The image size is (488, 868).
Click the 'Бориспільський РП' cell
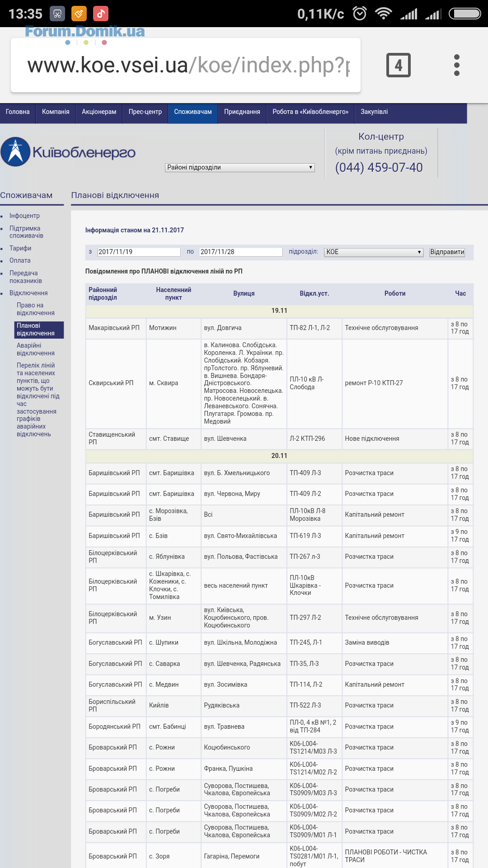[x=116, y=705]
